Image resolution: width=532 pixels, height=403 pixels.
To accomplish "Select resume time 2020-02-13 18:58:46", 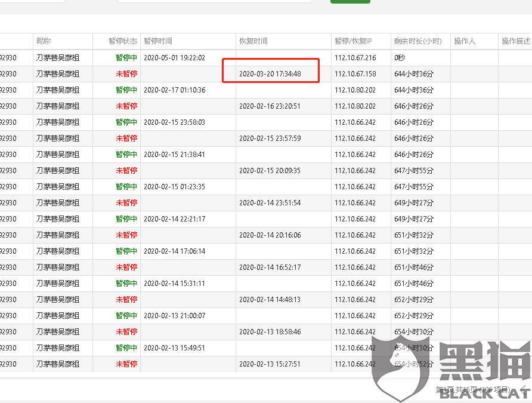I will (x=270, y=332).
